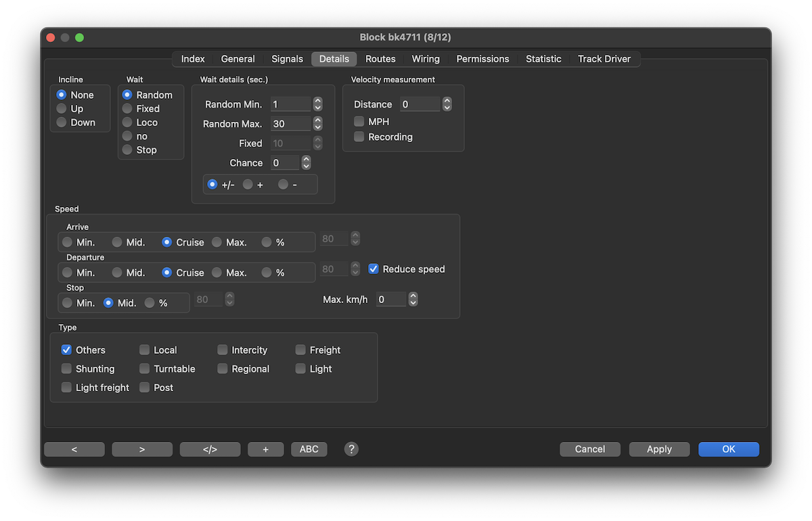Screen dimensions: 812x521
Task: Adjust the Random Max. stepper arrows
Action: click(318, 124)
